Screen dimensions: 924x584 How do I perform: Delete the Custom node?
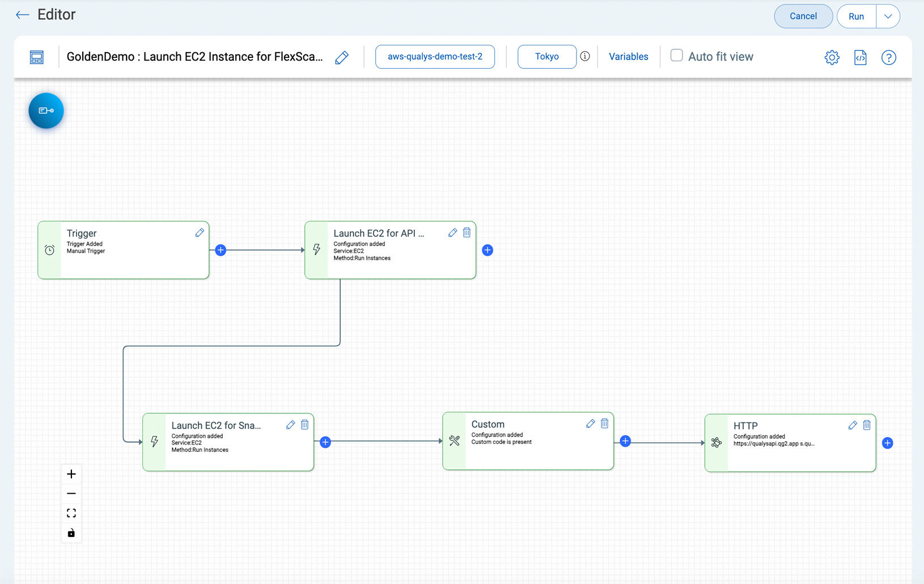click(x=604, y=424)
